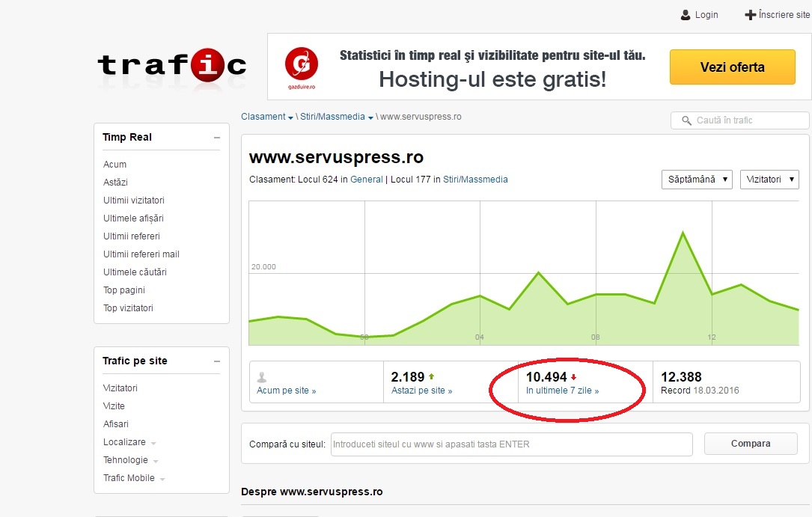This screenshot has width=812, height=517.
Task: Click the compare site input field
Action: pyautogui.click(x=511, y=444)
